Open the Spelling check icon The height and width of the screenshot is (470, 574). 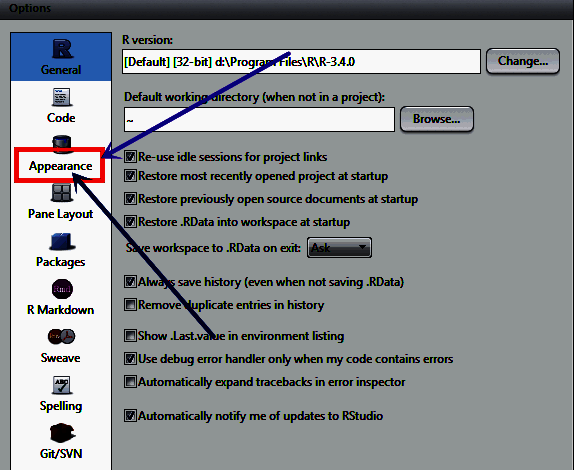(62, 385)
